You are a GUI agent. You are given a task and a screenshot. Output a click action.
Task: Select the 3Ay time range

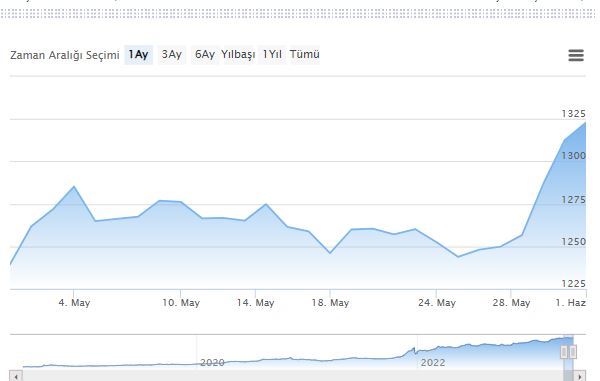point(171,55)
